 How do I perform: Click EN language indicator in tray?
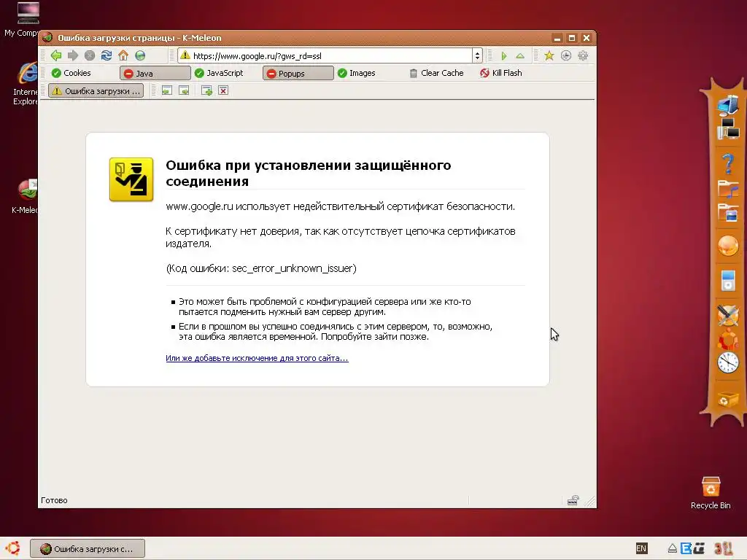click(x=642, y=548)
